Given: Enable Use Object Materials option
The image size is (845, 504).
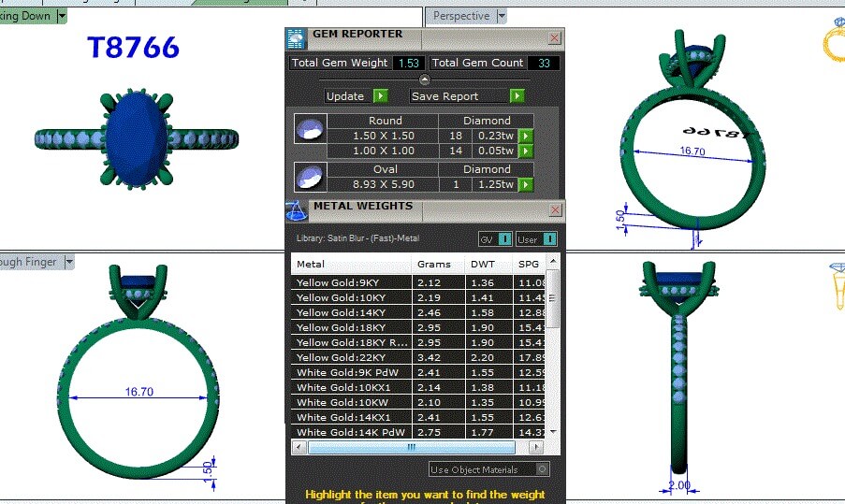Looking at the screenshot, I should point(543,469).
